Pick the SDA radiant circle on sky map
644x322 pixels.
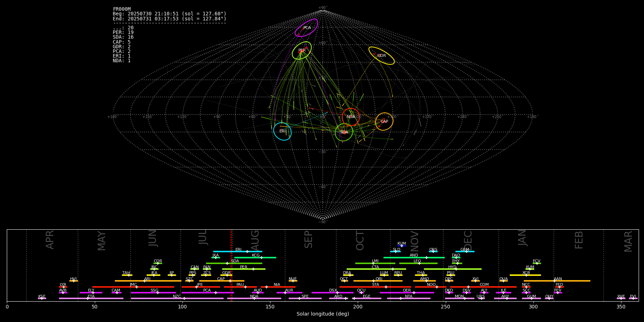pyautogui.click(x=344, y=132)
